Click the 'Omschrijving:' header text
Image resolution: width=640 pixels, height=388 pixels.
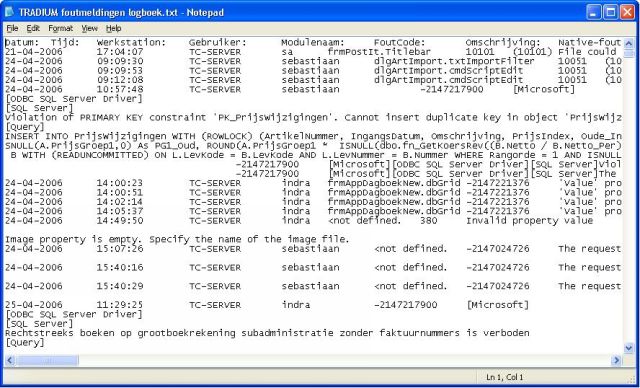coord(503,42)
